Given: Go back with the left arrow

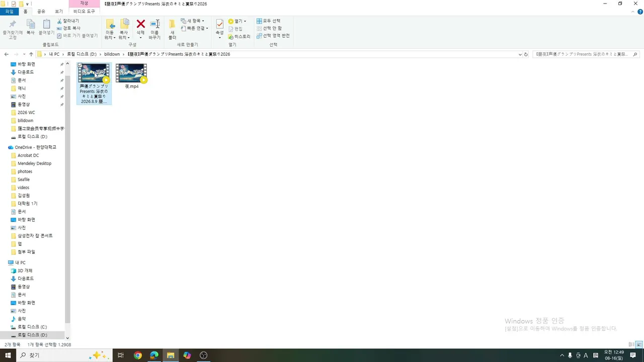Looking at the screenshot, I should tap(7, 54).
